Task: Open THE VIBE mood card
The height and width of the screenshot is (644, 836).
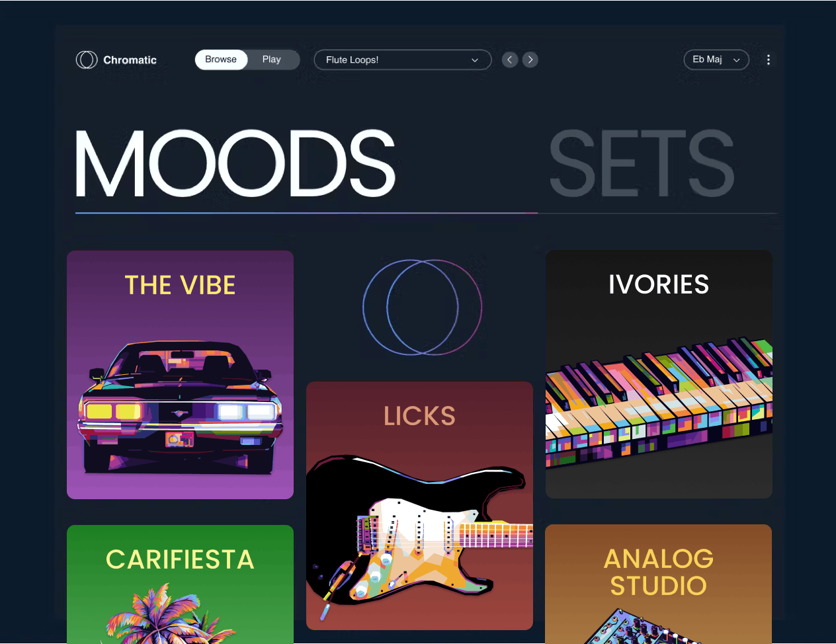Action: click(x=180, y=374)
